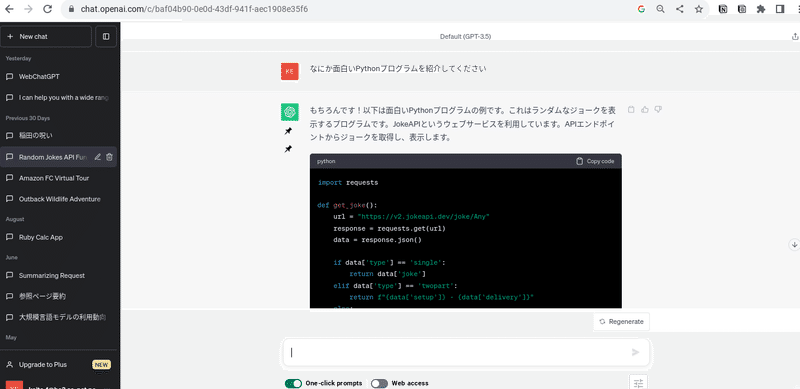
Task: Open the Notion extension icon
Action: 723,9
